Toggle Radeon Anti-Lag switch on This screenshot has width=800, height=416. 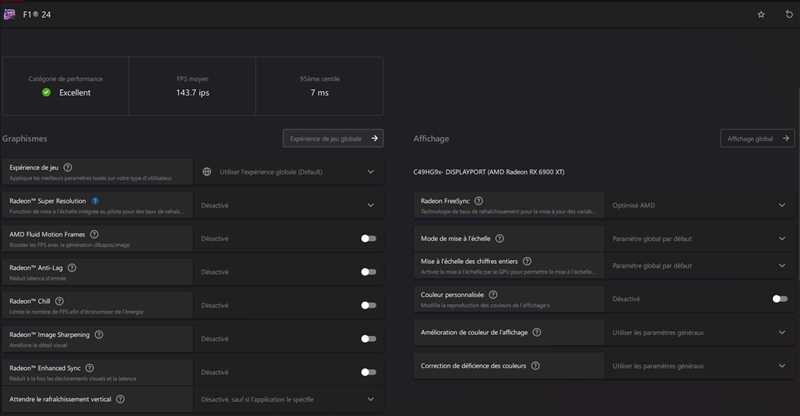click(368, 272)
